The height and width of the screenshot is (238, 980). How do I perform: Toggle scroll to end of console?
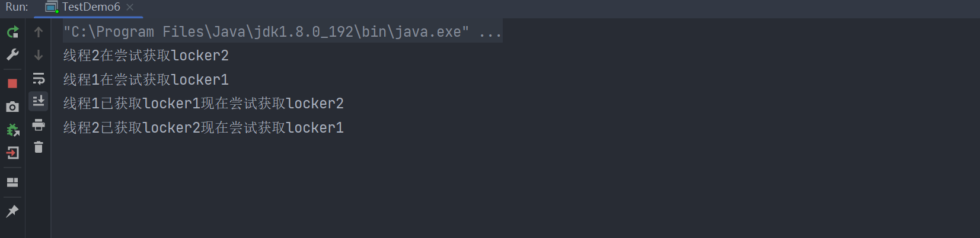click(x=39, y=101)
